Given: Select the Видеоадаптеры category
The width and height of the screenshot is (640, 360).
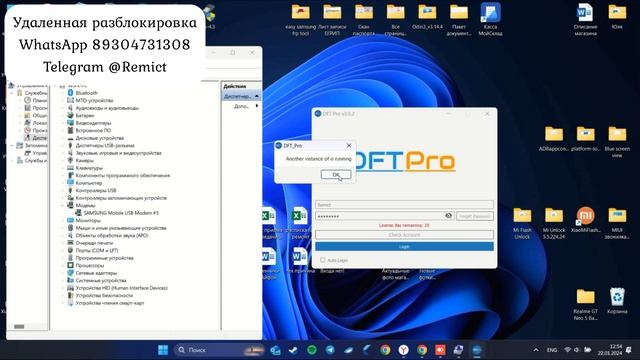Looking at the screenshot, I should [93, 123].
